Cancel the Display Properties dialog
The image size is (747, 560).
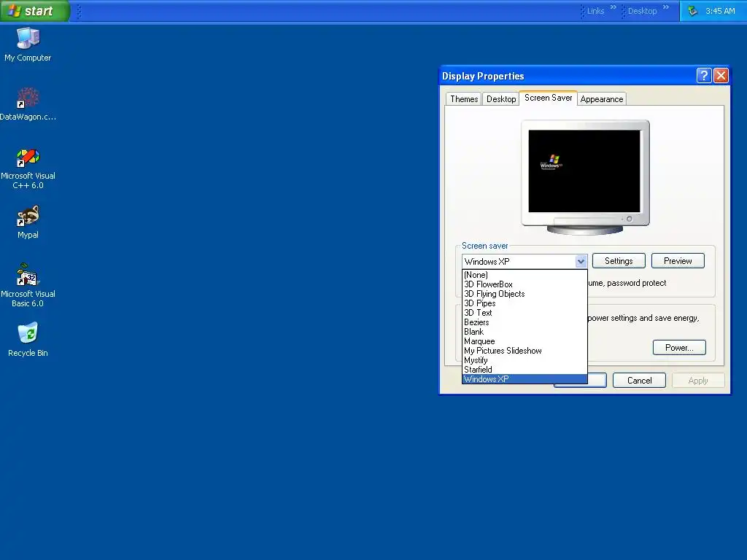pyautogui.click(x=639, y=381)
